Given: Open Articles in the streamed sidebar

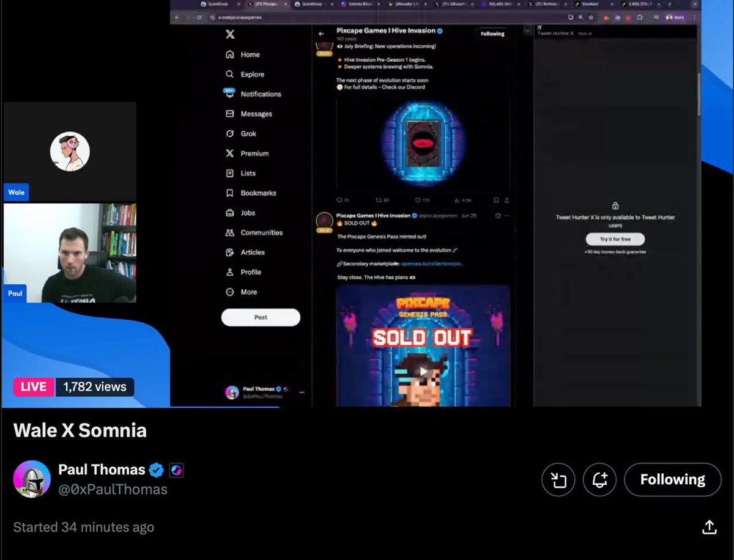Looking at the screenshot, I should [245, 252].
